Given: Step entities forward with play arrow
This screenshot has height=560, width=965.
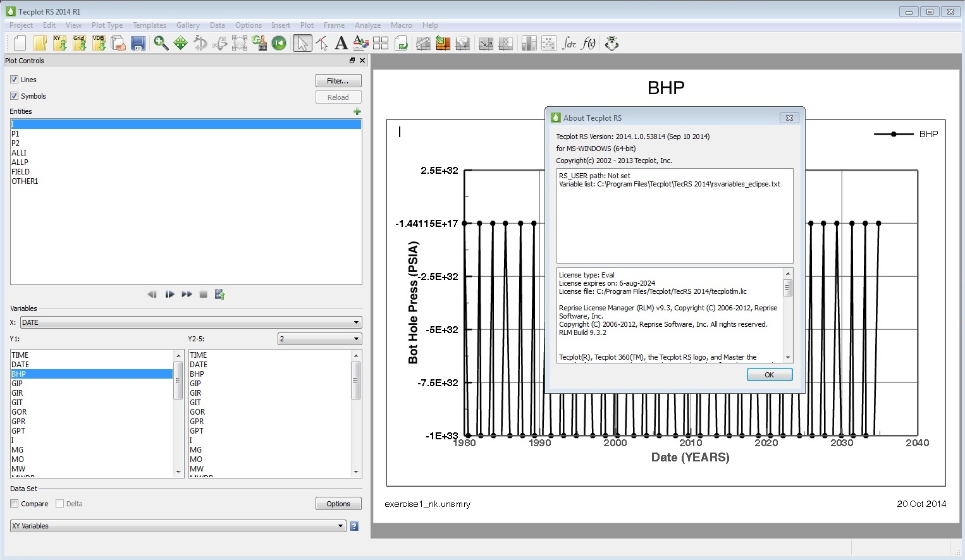Looking at the screenshot, I should pos(169,295).
